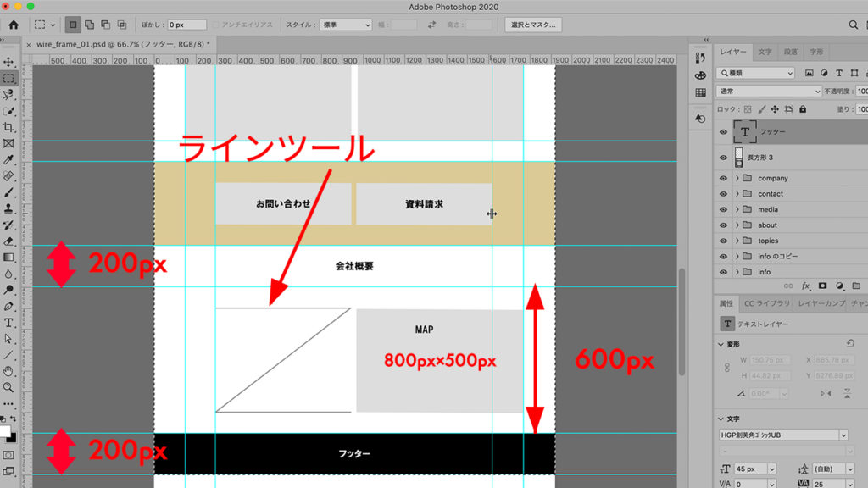This screenshot has width=868, height=488.
Task: Switch to the 字形 tab
Action: coord(816,52)
